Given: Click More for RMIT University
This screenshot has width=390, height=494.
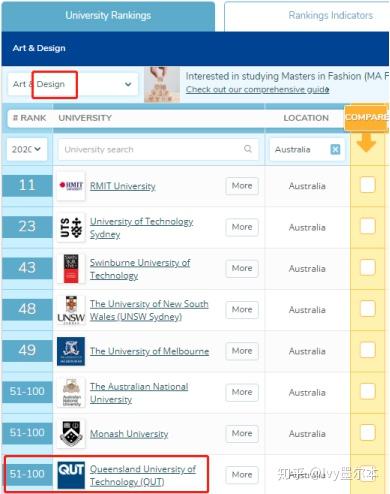Looking at the screenshot, I should pos(242,186).
